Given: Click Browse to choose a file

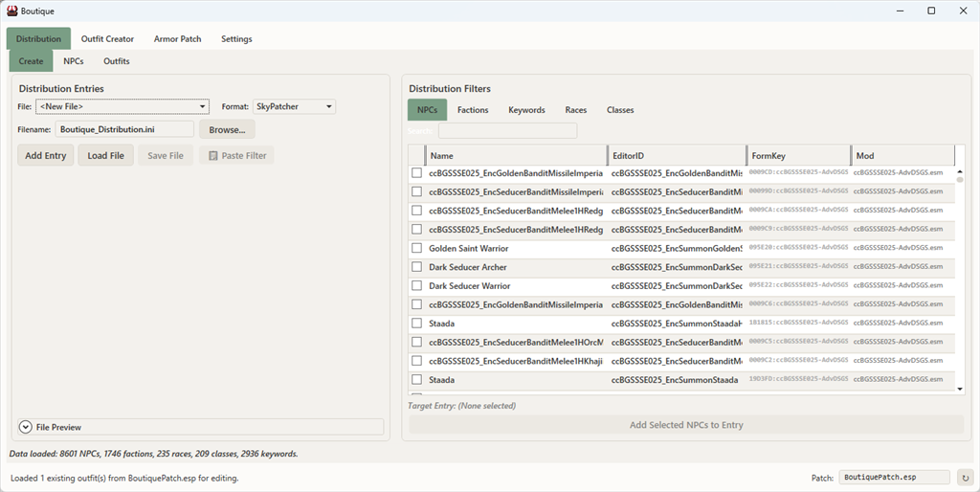Looking at the screenshot, I should [x=227, y=129].
